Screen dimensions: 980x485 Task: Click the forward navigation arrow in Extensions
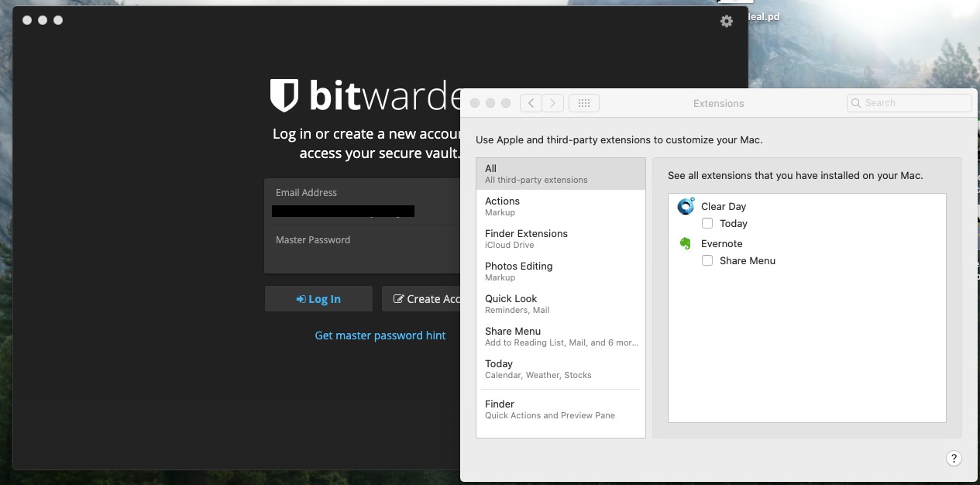point(552,102)
